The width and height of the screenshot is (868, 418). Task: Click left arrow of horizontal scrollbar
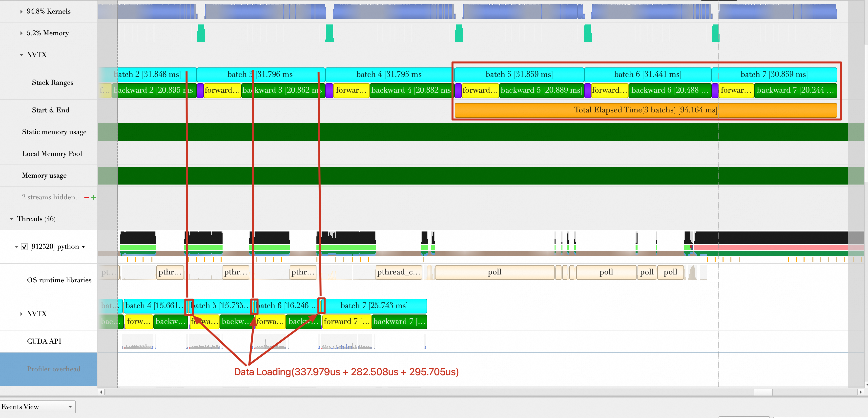click(x=101, y=392)
